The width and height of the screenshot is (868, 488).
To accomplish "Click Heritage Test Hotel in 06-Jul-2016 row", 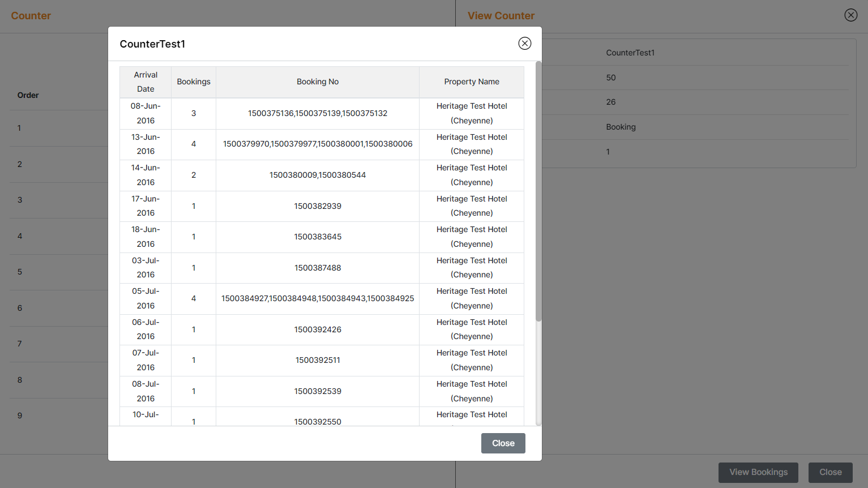I will click(472, 329).
